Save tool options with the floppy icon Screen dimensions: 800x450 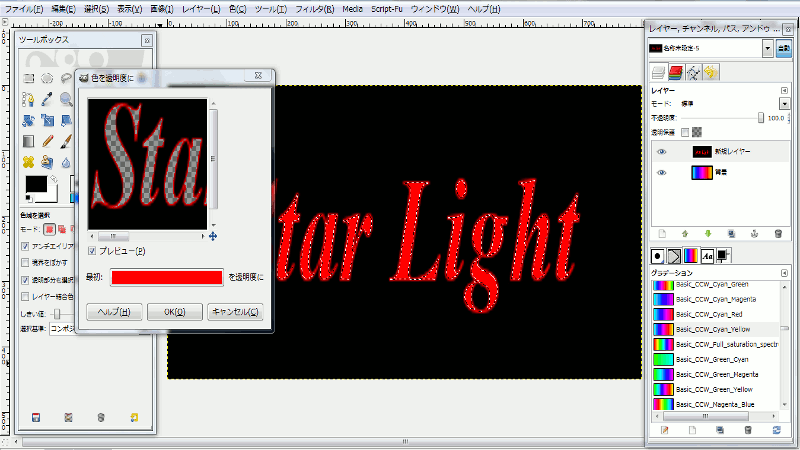[x=36, y=417]
